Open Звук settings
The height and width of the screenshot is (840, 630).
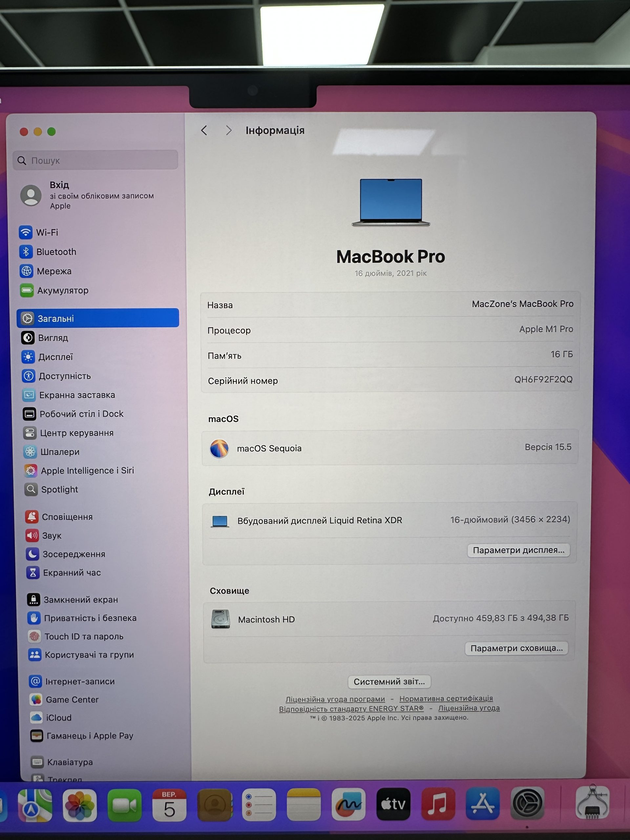coord(101,535)
